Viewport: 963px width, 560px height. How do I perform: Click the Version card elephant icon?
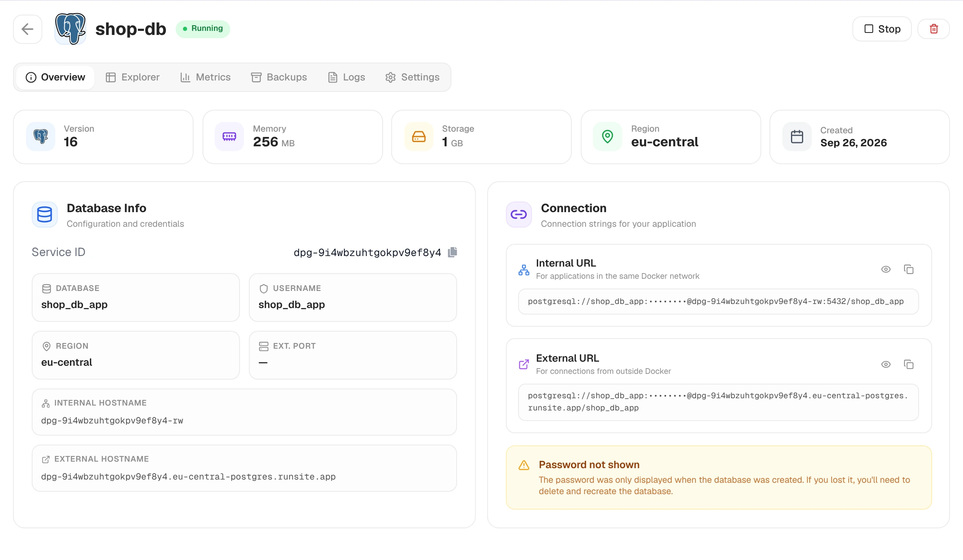(41, 137)
